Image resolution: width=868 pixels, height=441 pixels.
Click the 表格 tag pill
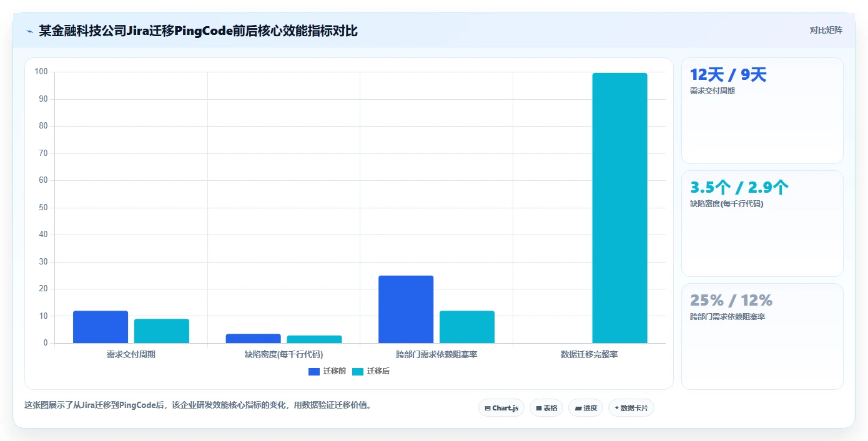[546, 408]
